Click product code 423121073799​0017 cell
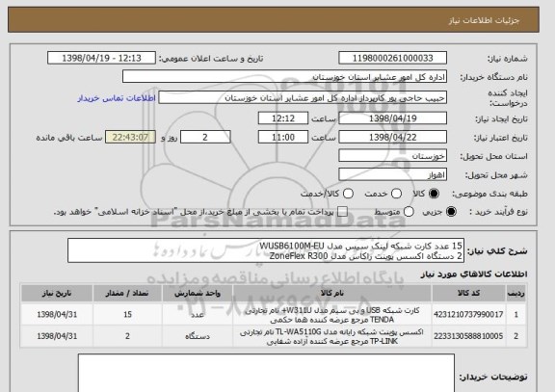 [x=468, y=314]
